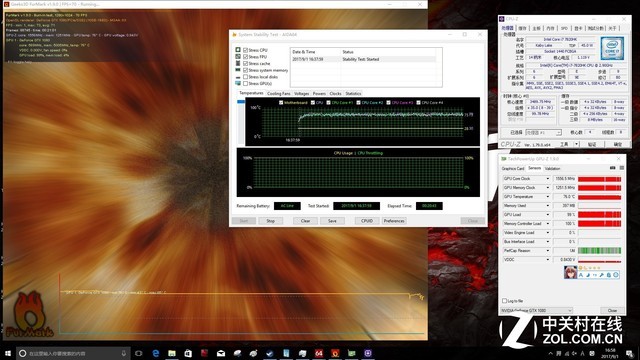This screenshot has height=360, width=640.
Task: Click the Stress system memory icon in AIDA64
Action: point(238,70)
